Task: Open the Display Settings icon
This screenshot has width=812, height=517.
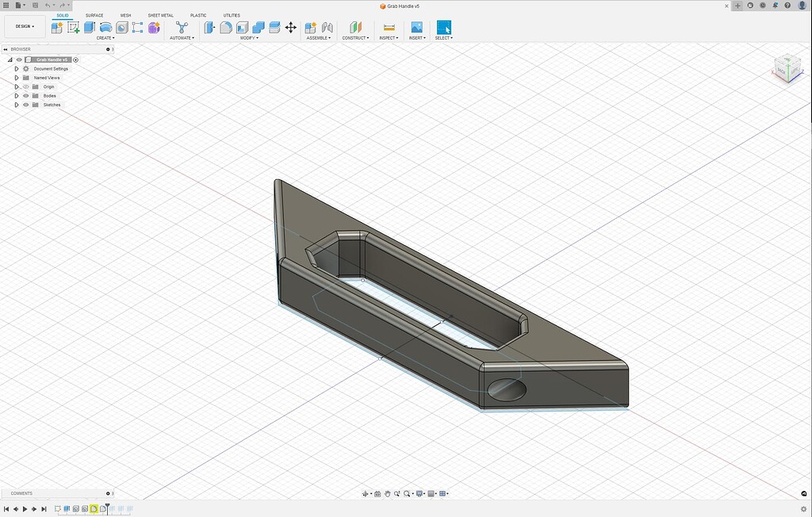Action: point(419,494)
